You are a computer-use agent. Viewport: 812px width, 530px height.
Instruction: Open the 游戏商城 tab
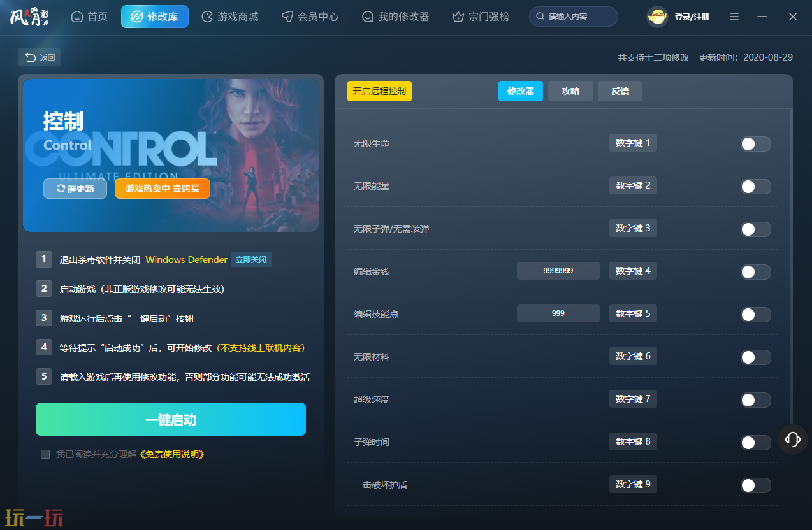229,17
